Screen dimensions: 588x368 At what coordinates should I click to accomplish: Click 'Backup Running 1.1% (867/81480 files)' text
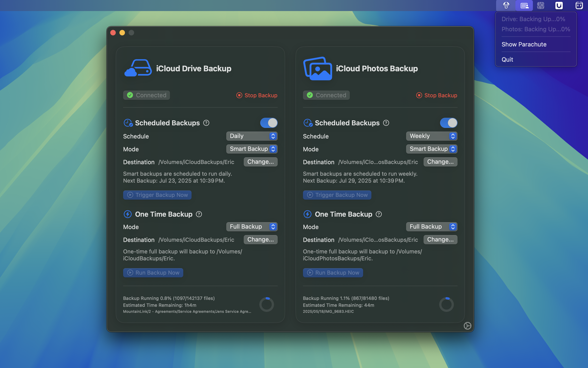tap(346, 298)
